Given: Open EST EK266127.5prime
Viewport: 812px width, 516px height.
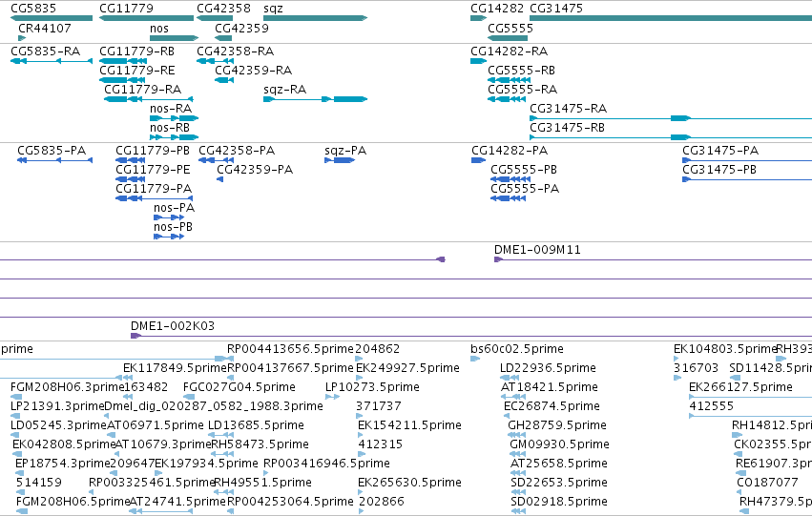Looking at the screenshot, I should 740,387.
